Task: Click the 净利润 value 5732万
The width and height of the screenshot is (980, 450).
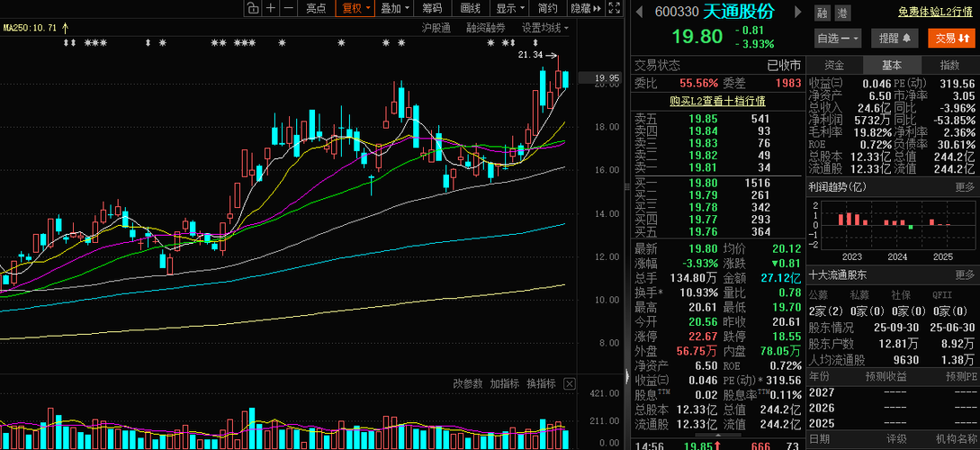Action: 875,120
